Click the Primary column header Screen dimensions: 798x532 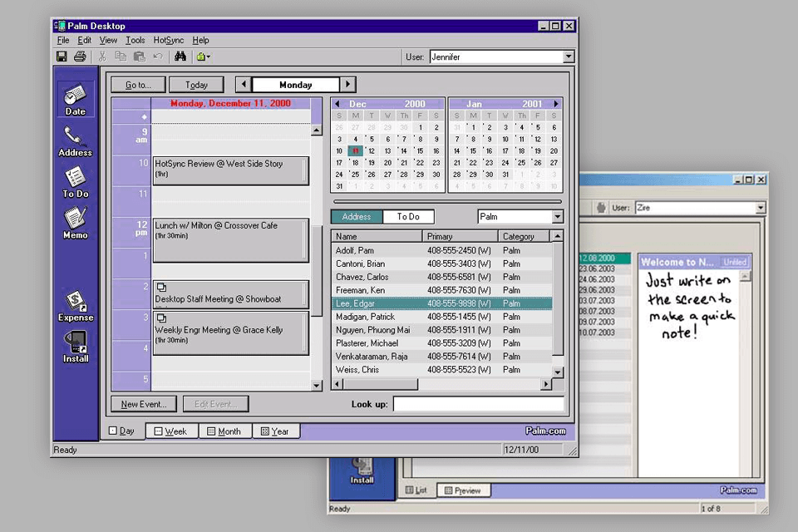point(460,236)
